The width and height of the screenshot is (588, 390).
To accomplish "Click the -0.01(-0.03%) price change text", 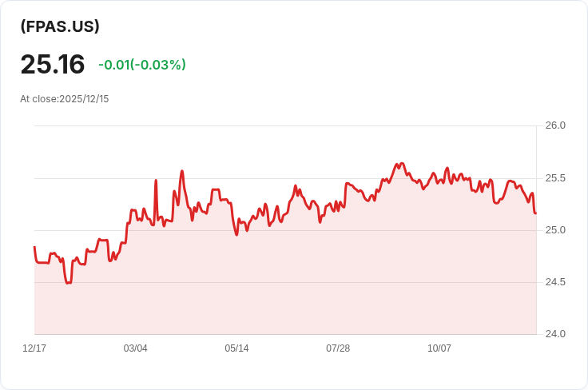I will 141,65.
